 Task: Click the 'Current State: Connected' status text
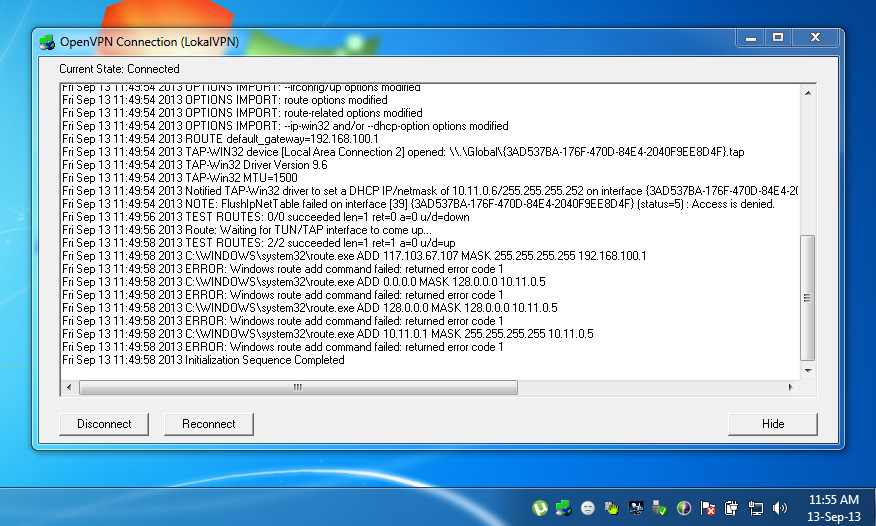click(120, 69)
